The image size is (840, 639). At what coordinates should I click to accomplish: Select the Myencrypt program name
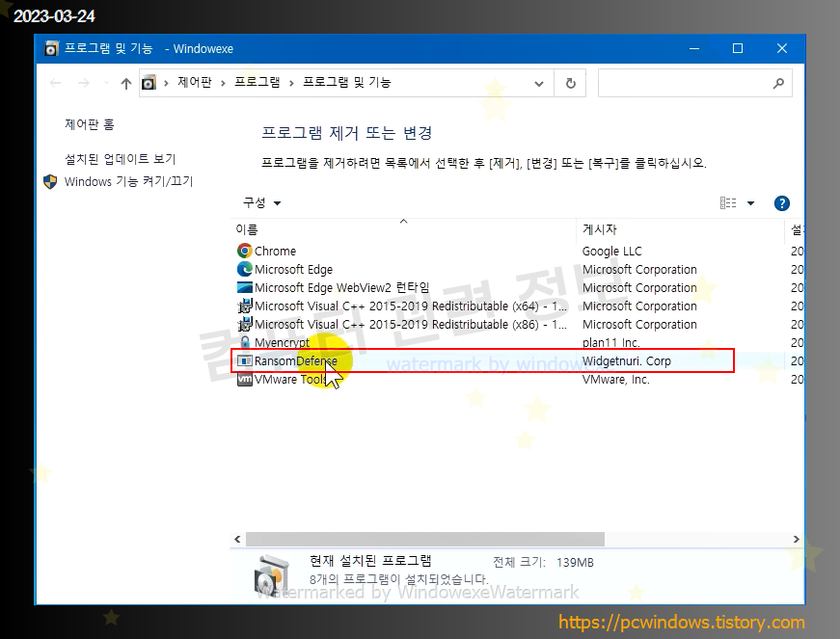click(282, 342)
